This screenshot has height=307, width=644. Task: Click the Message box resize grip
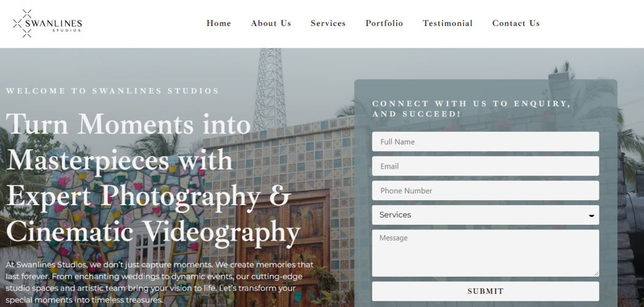pyautogui.click(x=596, y=274)
